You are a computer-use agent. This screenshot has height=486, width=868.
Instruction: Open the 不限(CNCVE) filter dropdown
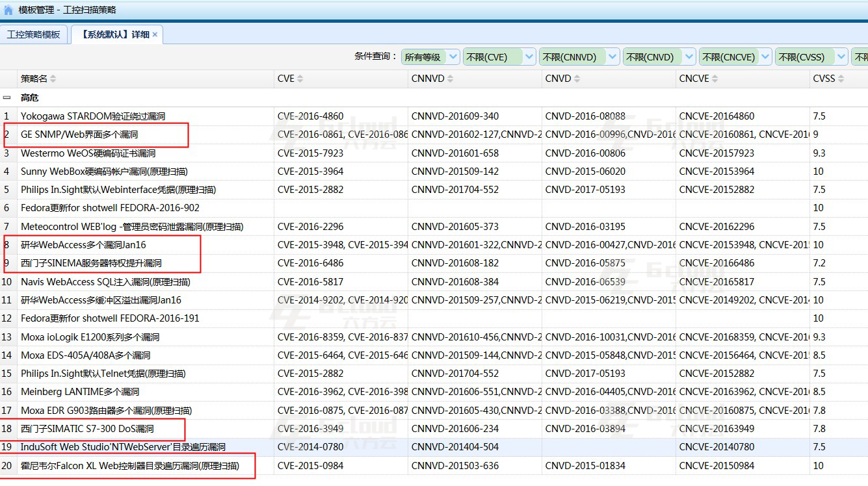[735, 57]
